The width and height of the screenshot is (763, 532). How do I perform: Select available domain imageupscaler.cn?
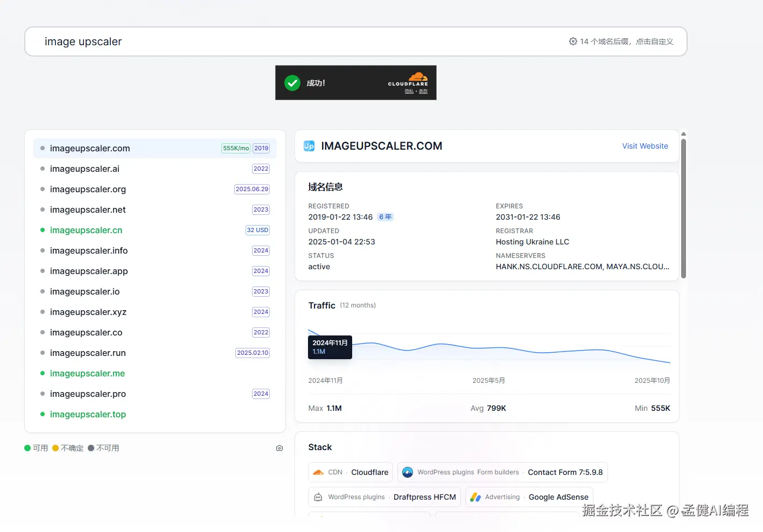[86, 230]
